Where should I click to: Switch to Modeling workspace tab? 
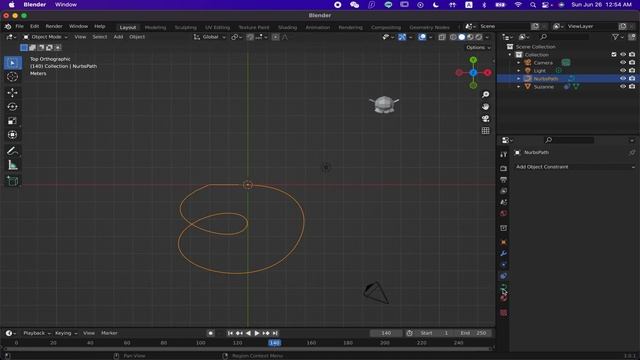156,27
